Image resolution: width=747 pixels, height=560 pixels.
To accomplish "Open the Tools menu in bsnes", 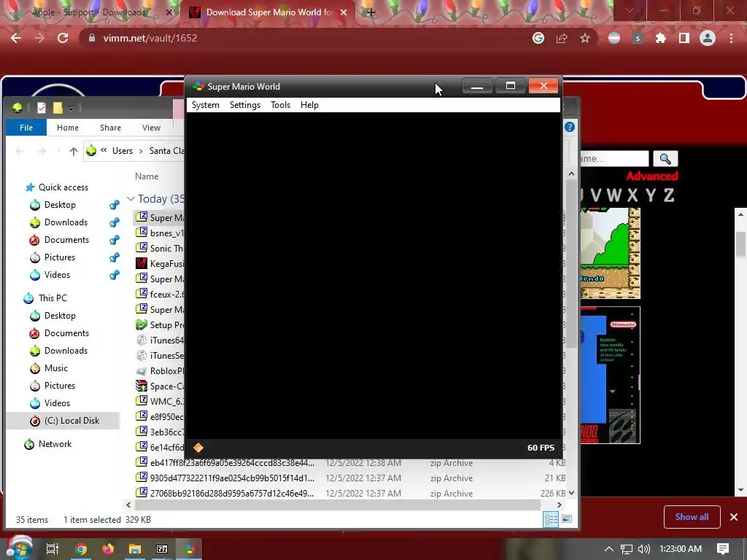I will point(280,105).
